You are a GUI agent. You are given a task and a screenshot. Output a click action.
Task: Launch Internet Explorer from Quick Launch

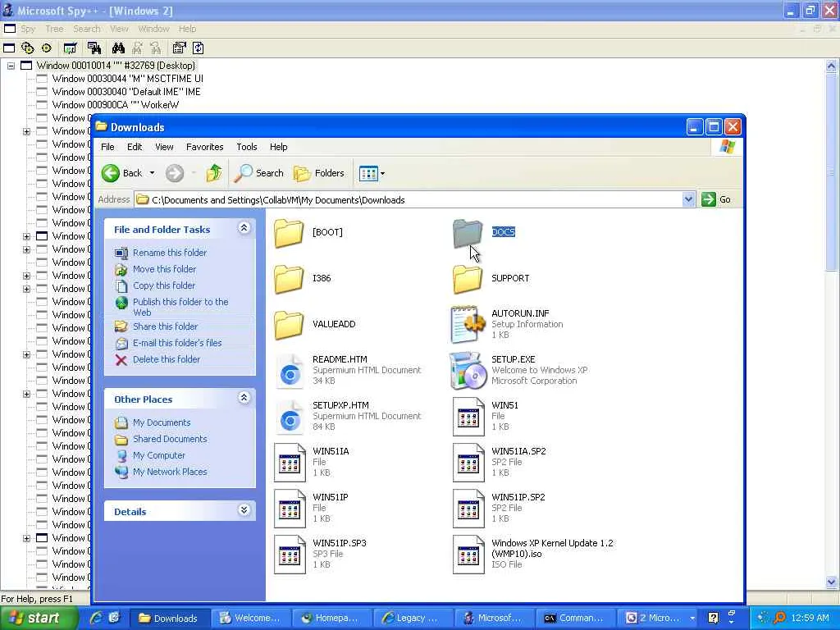(x=97, y=618)
